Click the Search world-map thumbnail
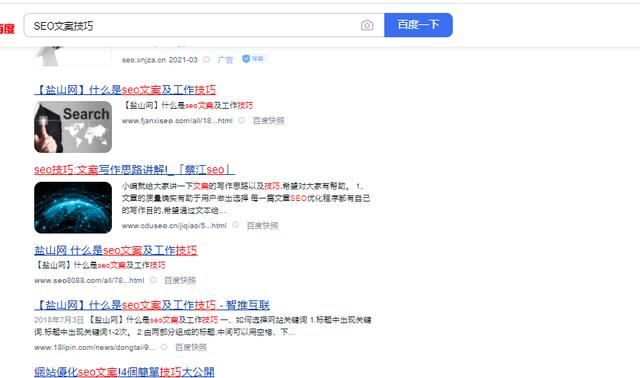 click(73, 127)
